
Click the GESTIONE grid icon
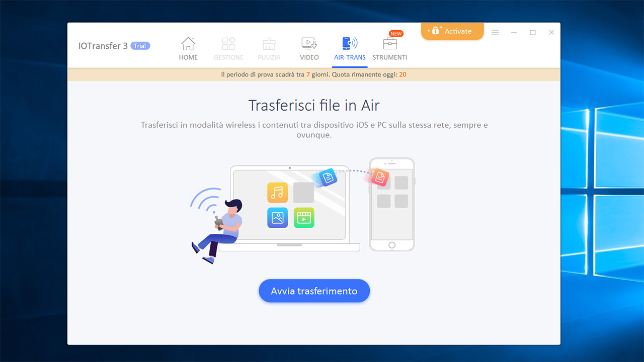click(x=228, y=44)
